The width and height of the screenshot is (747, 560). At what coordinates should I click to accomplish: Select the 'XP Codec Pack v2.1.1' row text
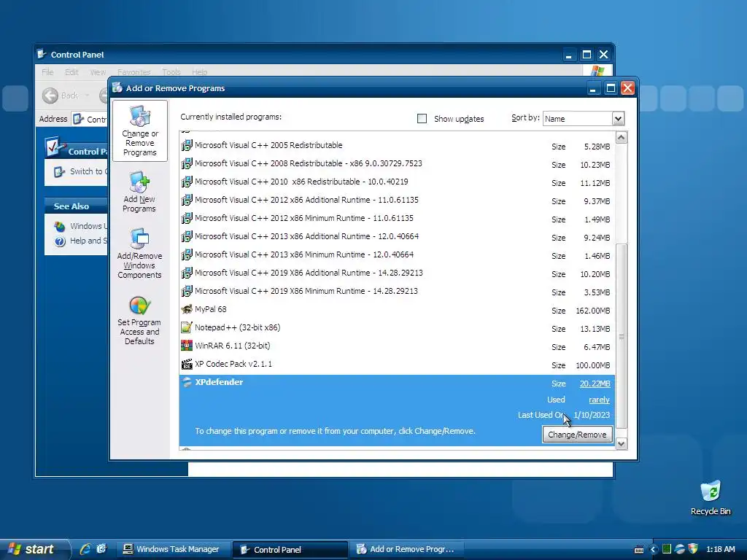tap(233, 365)
